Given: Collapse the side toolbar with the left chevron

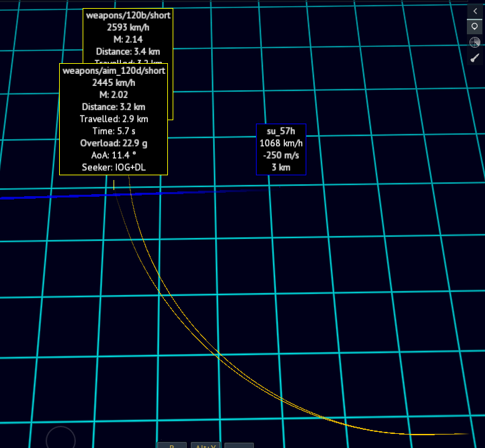Looking at the screenshot, I should click(x=475, y=11).
